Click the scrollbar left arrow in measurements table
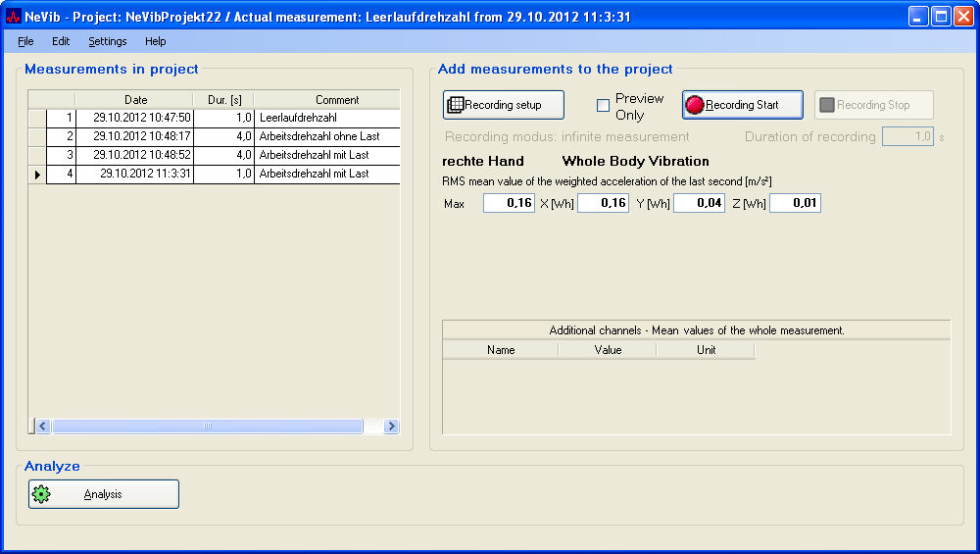The image size is (980, 554). tap(41, 427)
